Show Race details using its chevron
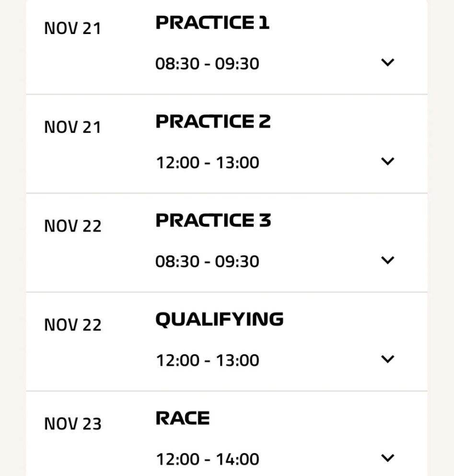This screenshot has width=454, height=476. [387, 457]
